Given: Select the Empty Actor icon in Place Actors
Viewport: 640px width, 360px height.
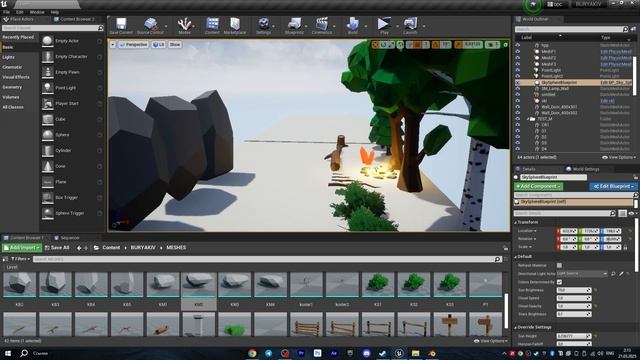Looking at the screenshot, I should click(x=48, y=41).
